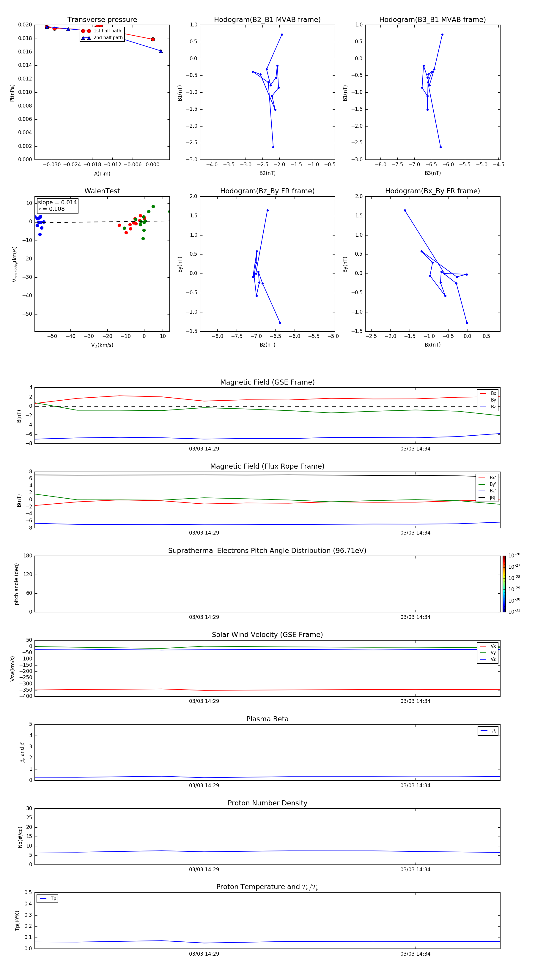Click the 'Plasma Beta' plot title

tap(267, 719)
